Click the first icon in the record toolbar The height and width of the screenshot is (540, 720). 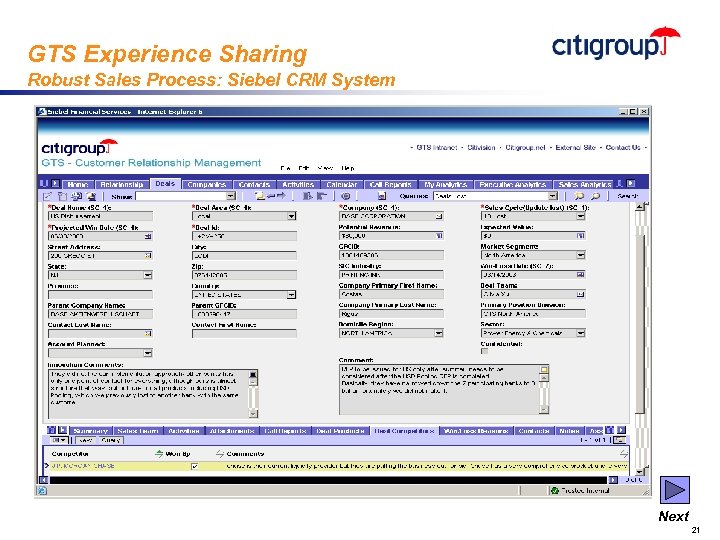(47, 196)
